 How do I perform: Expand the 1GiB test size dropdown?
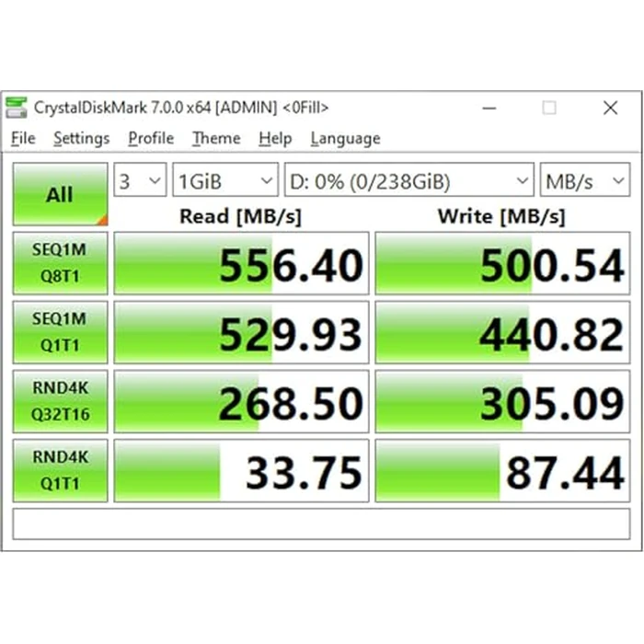225,180
